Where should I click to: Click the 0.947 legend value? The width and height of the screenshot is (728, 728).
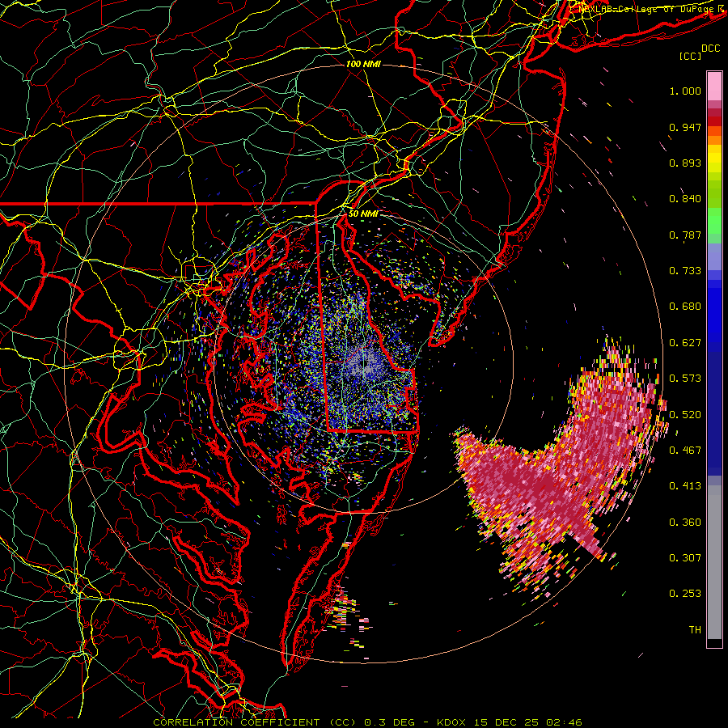point(685,127)
